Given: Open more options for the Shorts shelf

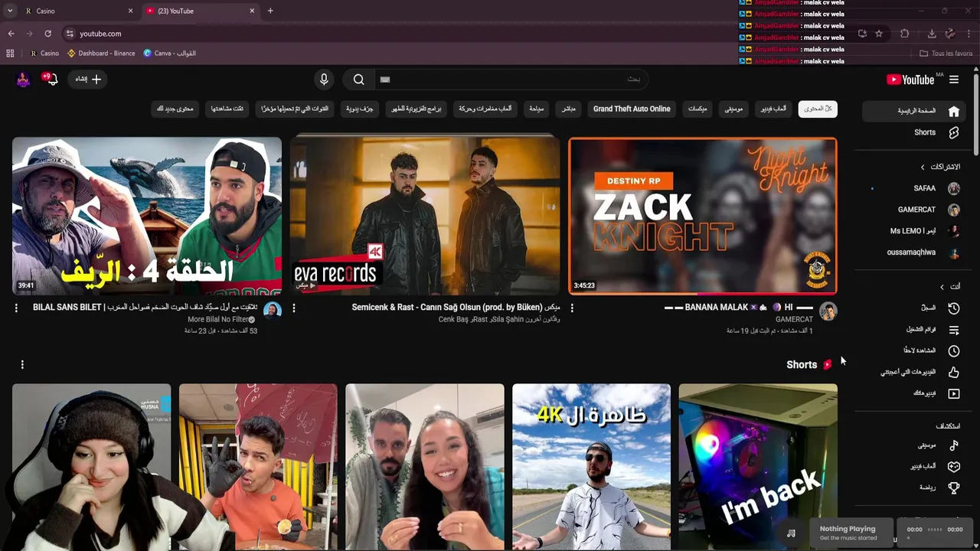Looking at the screenshot, I should 22,365.
